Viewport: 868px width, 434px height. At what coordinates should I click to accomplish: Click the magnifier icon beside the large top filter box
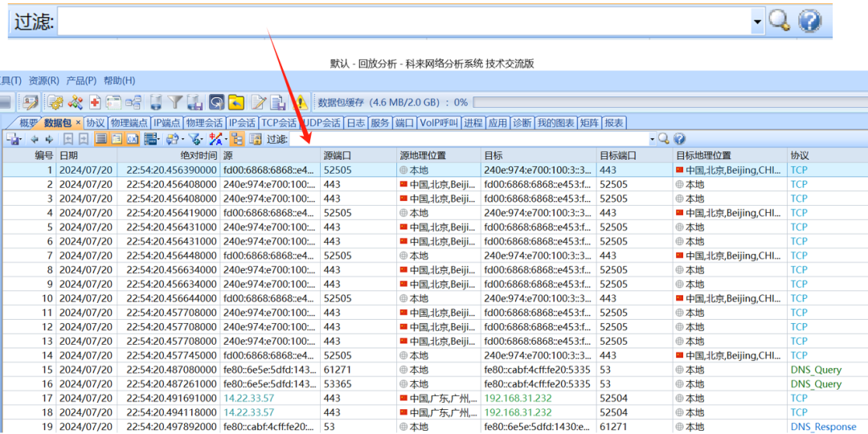779,21
